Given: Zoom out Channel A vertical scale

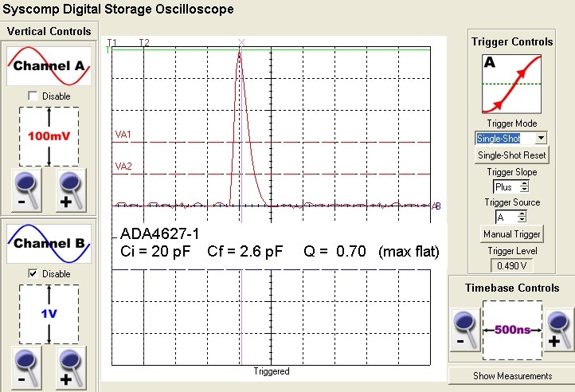Looking at the screenshot, I should tap(25, 188).
